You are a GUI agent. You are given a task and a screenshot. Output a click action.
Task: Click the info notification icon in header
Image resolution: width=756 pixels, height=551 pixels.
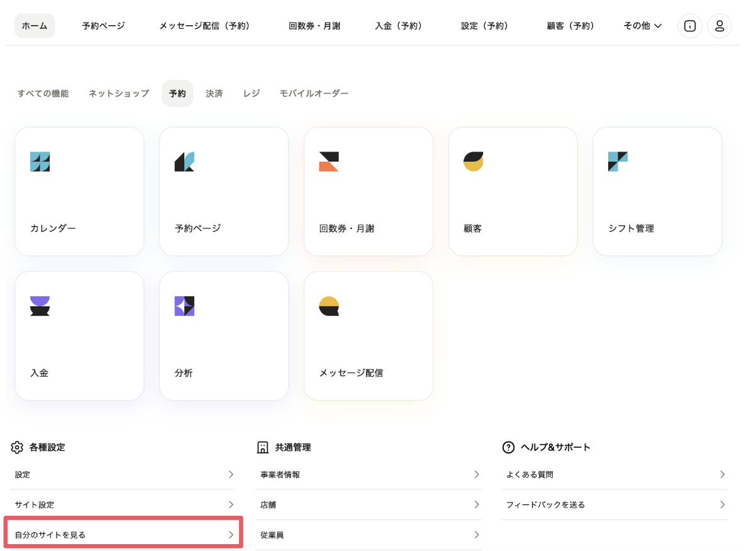click(690, 26)
